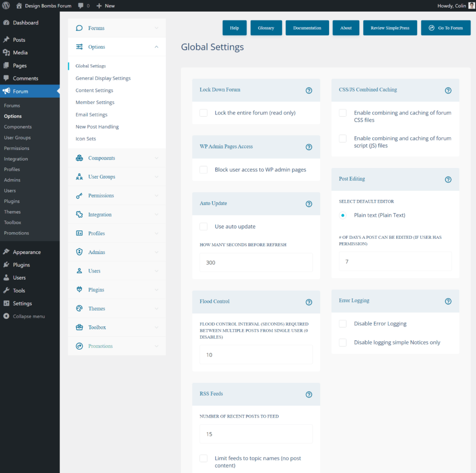Click the days a post can be edited field
The height and width of the screenshot is (473, 476).
pyautogui.click(x=395, y=261)
